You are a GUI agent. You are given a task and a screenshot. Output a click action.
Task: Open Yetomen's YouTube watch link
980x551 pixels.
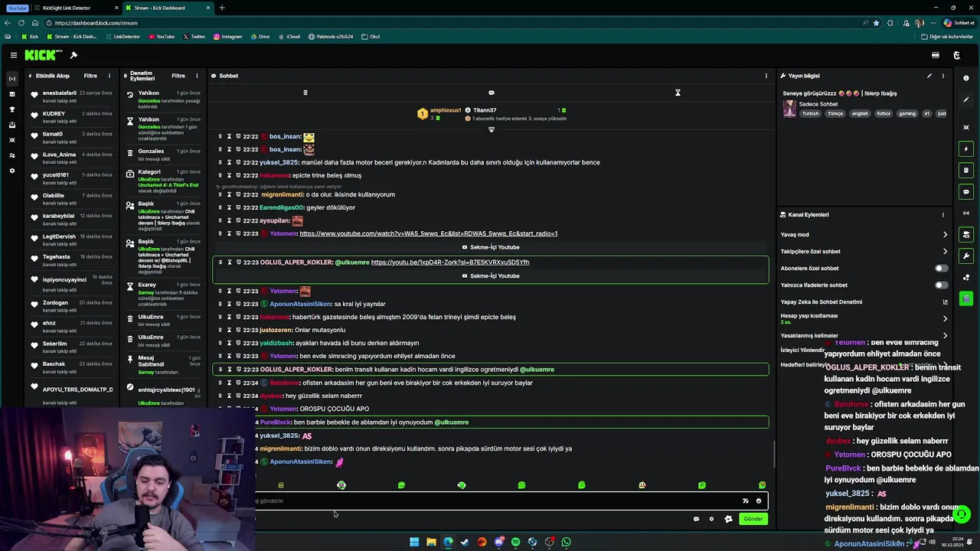pos(428,233)
